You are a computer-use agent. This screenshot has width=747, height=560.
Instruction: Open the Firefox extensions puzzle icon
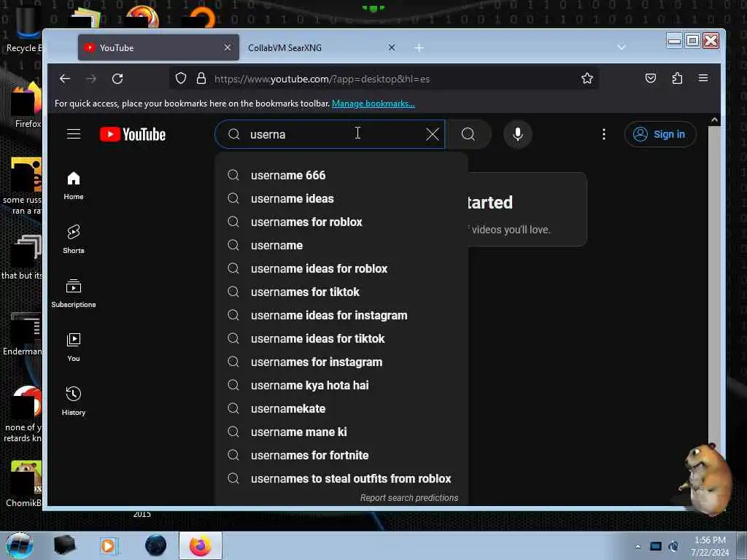point(677,78)
